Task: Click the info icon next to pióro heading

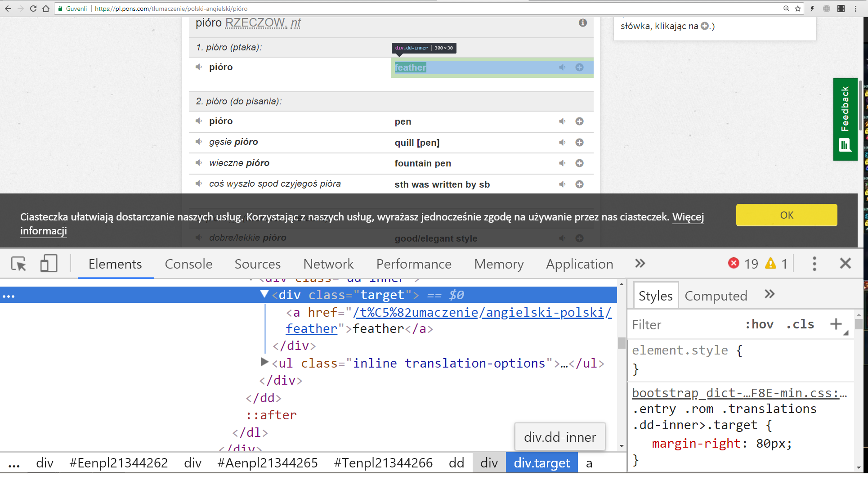Action: click(x=583, y=22)
